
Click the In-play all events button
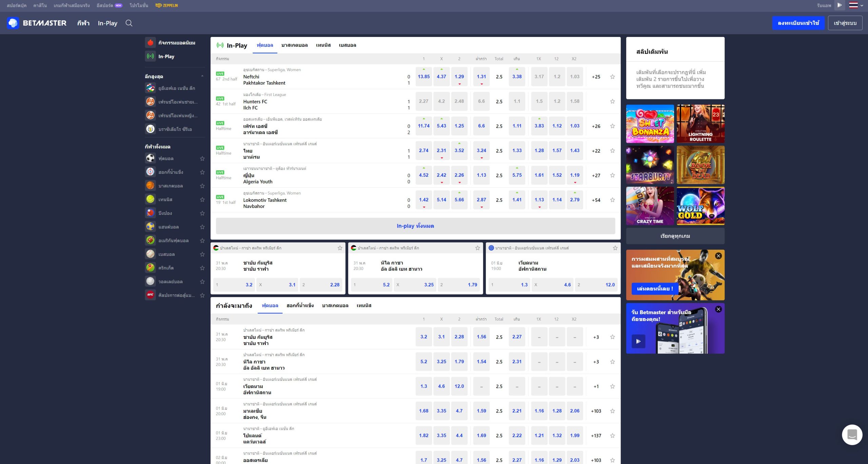pyautogui.click(x=415, y=226)
